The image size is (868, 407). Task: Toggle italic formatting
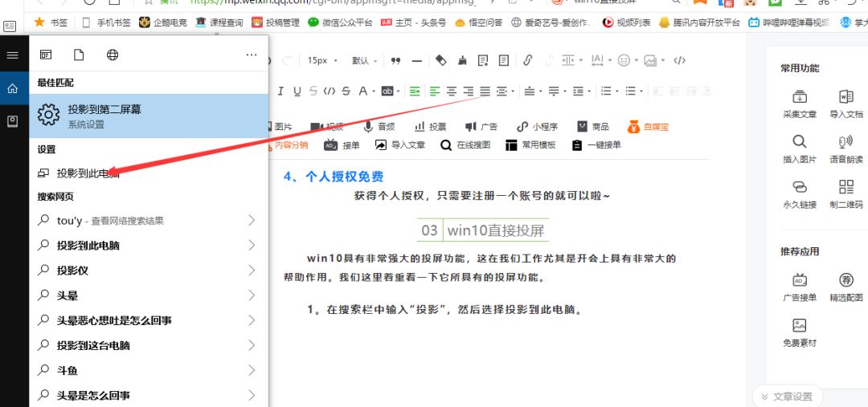280,92
